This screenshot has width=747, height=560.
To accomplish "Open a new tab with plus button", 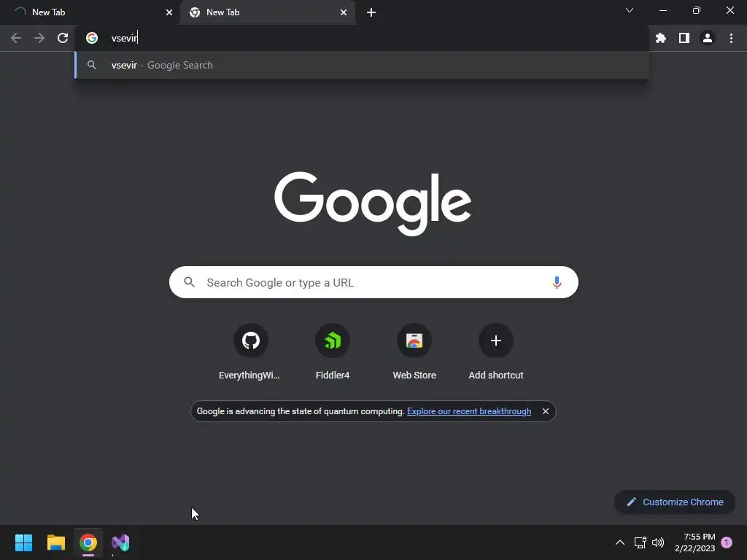I will pyautogui.click(x=371, y=12).
